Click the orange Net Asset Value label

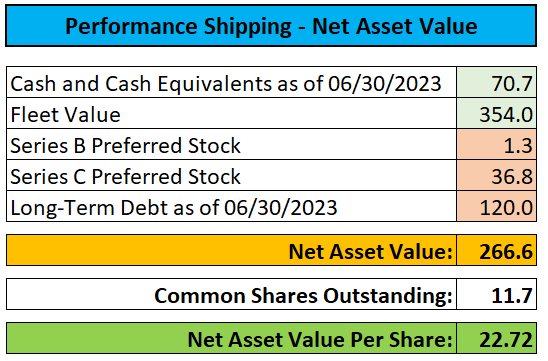point(370,252)
